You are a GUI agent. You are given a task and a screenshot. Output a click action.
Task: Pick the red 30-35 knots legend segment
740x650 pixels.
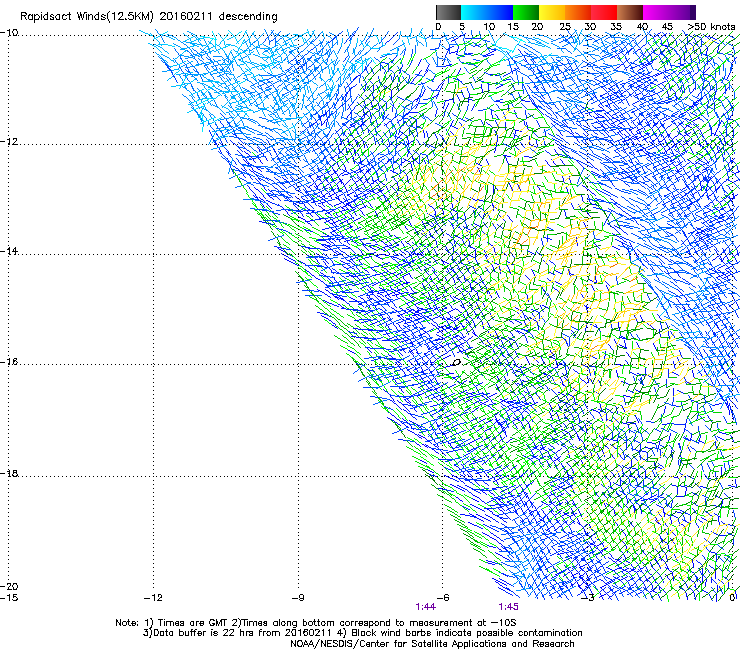(x=604, y=12)
